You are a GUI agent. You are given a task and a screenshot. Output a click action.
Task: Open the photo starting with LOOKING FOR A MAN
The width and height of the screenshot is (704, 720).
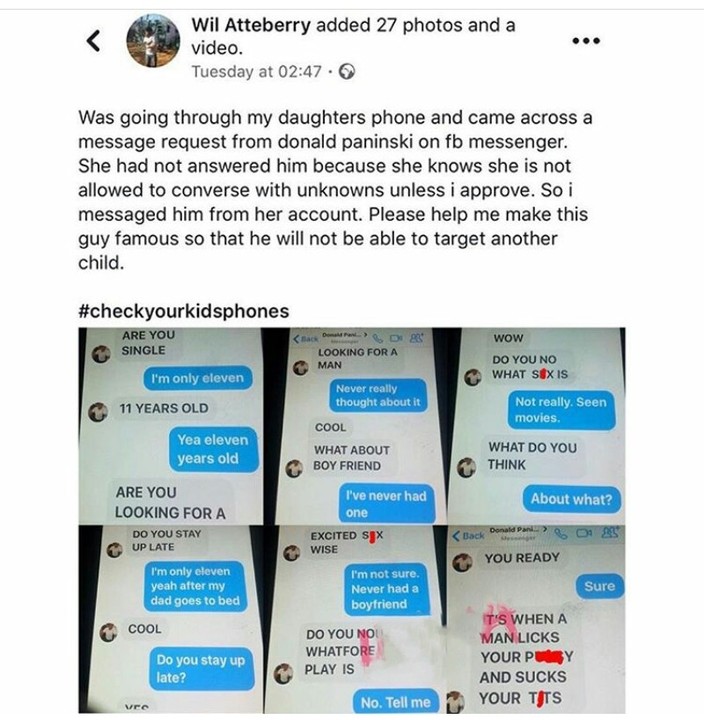point(355,426)
